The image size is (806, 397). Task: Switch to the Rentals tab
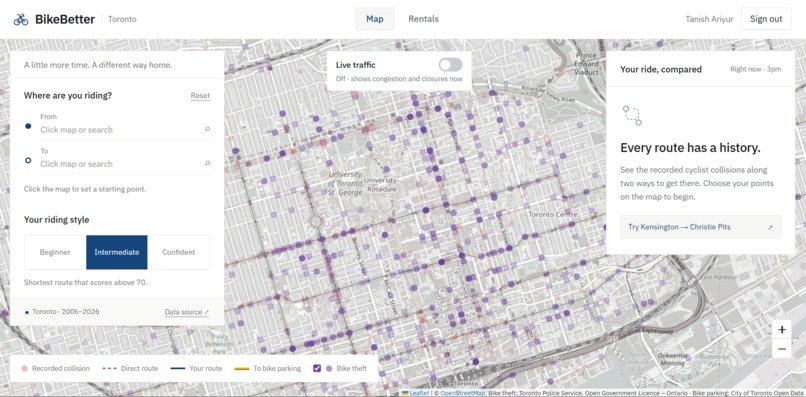424,19
